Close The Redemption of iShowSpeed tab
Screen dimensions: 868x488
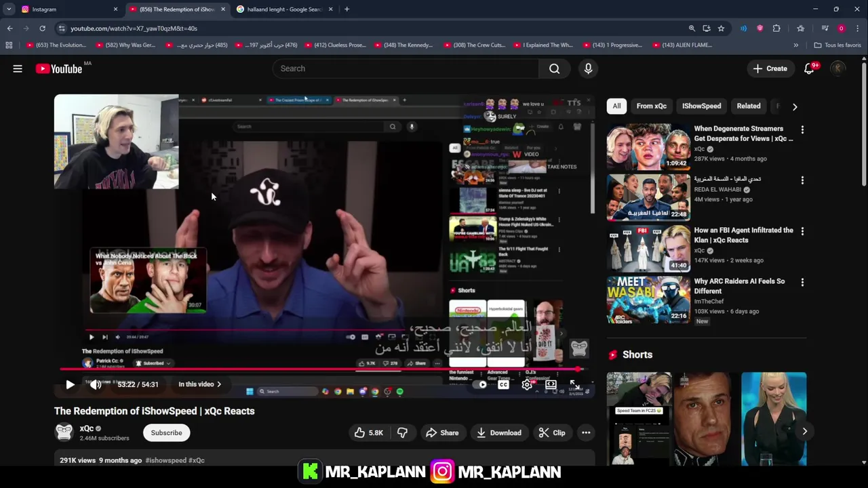[x=223, y=9]
